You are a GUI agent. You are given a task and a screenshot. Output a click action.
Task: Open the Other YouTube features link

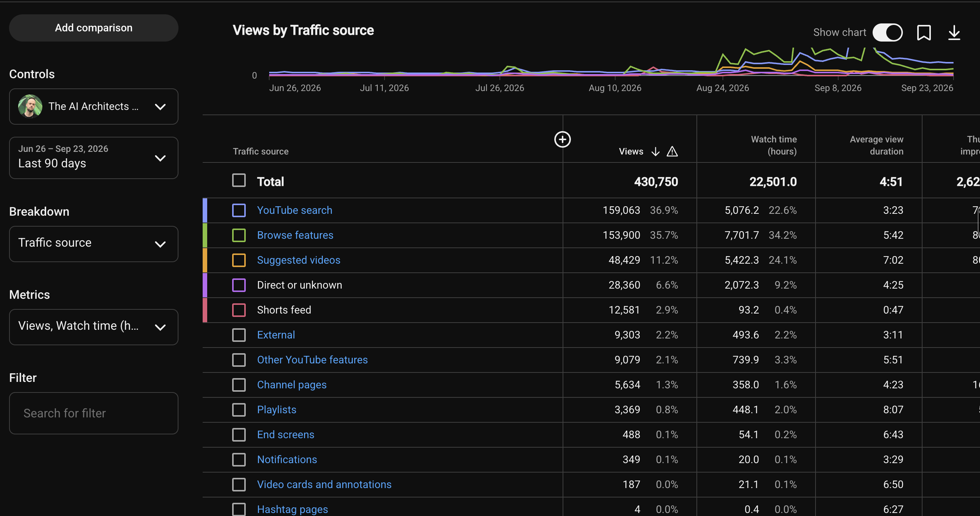[312, 360]
